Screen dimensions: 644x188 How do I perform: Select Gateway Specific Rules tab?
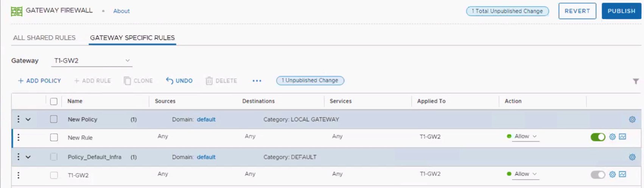pos(132,38)
